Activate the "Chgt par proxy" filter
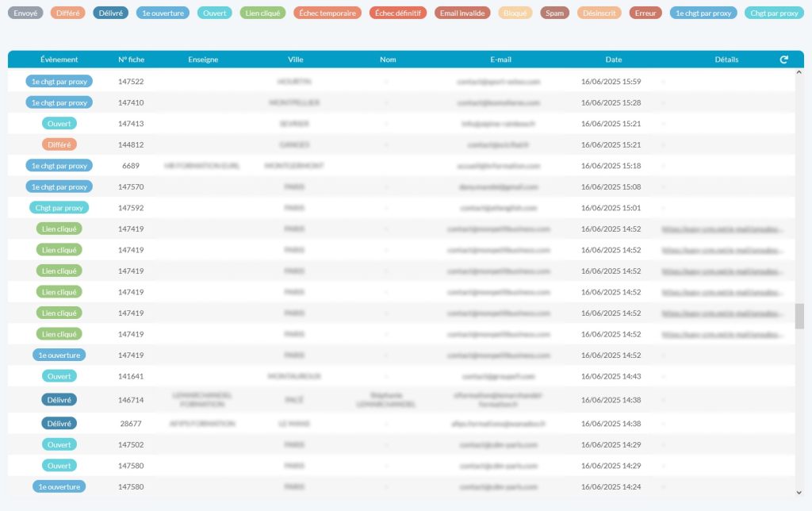The width and height of the screenshot is (812, 511). pyautogui.click(x=773, y=13)
